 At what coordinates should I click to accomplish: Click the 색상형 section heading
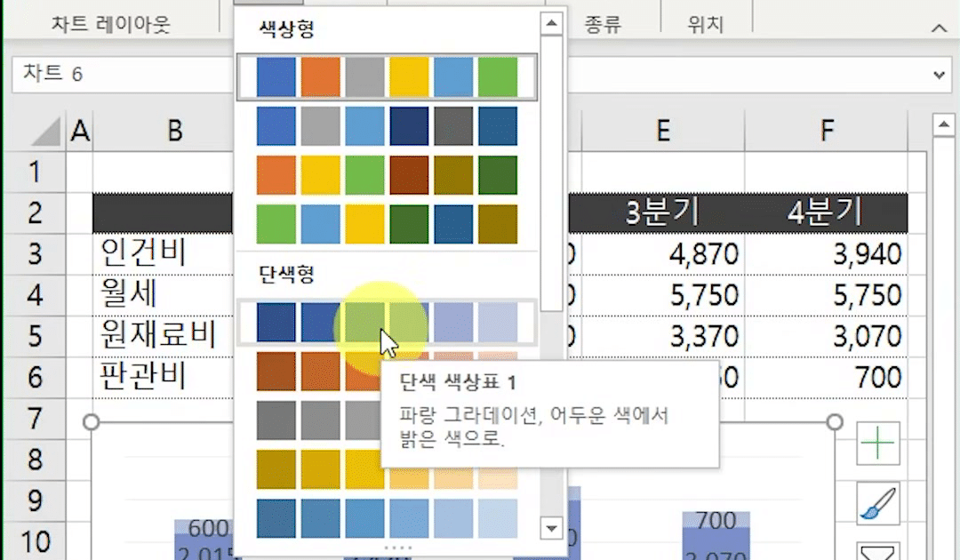point(286,28)
